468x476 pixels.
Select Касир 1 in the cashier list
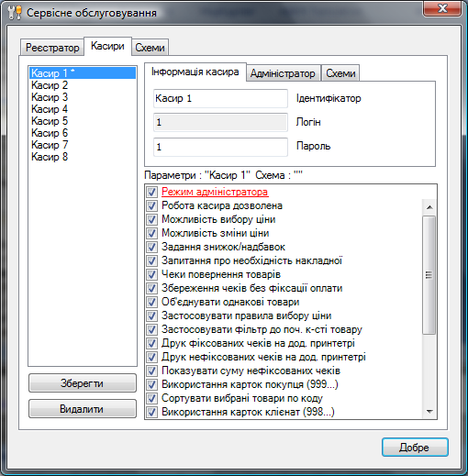pyautogui.click(x=83, y=73)
